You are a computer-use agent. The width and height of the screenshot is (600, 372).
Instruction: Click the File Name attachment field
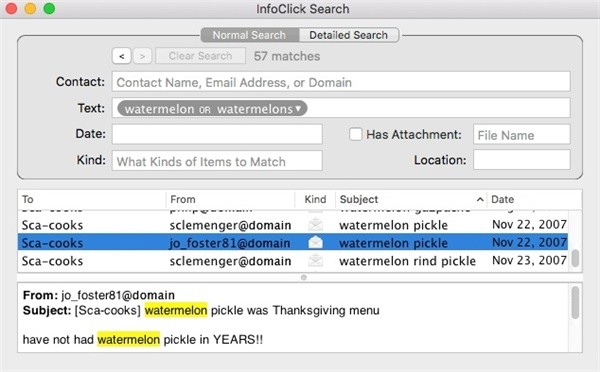[x=522, y=135]
